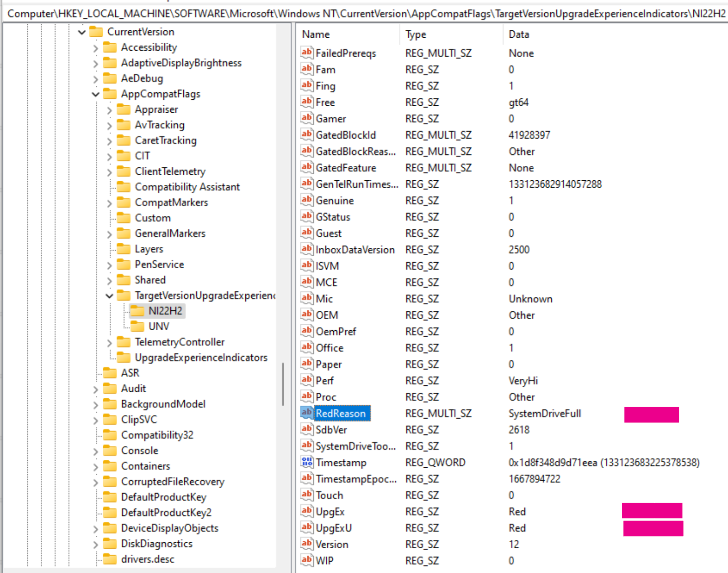Image resolution: width=728 pixels, height=573 pixels.
Task: Collapse the AppCompatFlags tree node
Action: click(96, 94)
